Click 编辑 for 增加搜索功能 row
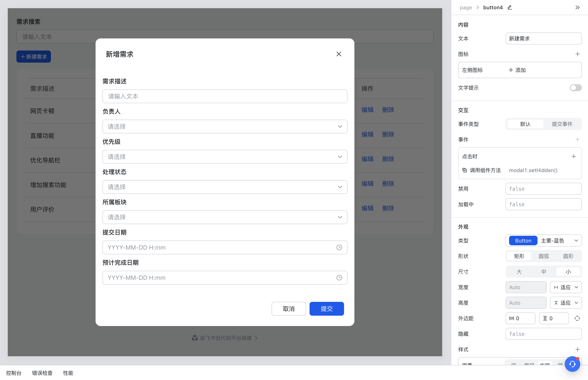Screen dimensions: 588x380 (x=367, y=184)
